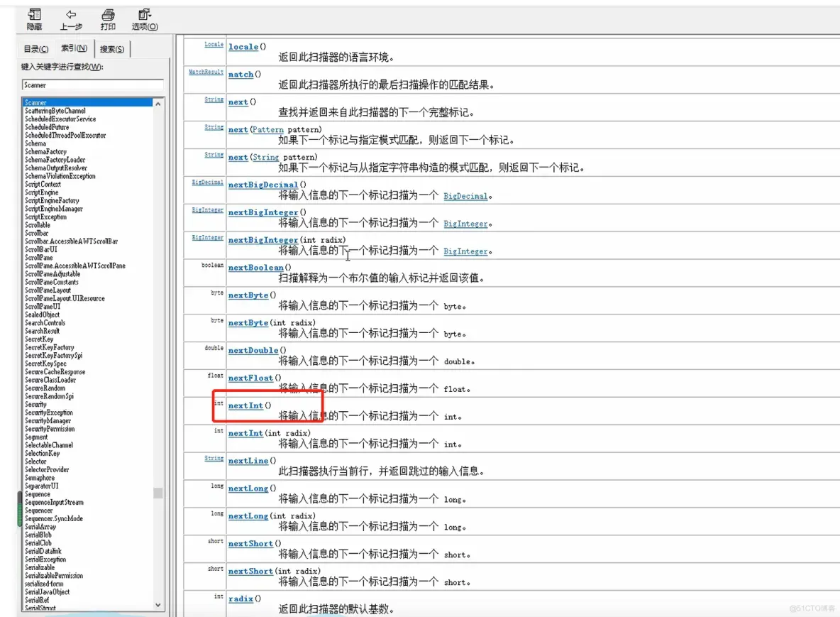Image resolution: width=840 pixels, height=617 pixels.
Task: Click the index list scrollbar thumb
Action: pyautogui.click(x=158, y=493)
